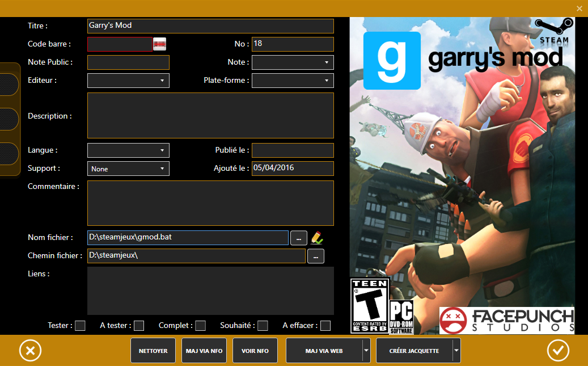Click the barcode scanner icon
This screenshot has height=366, width=588.
click(x=159, y=44)
